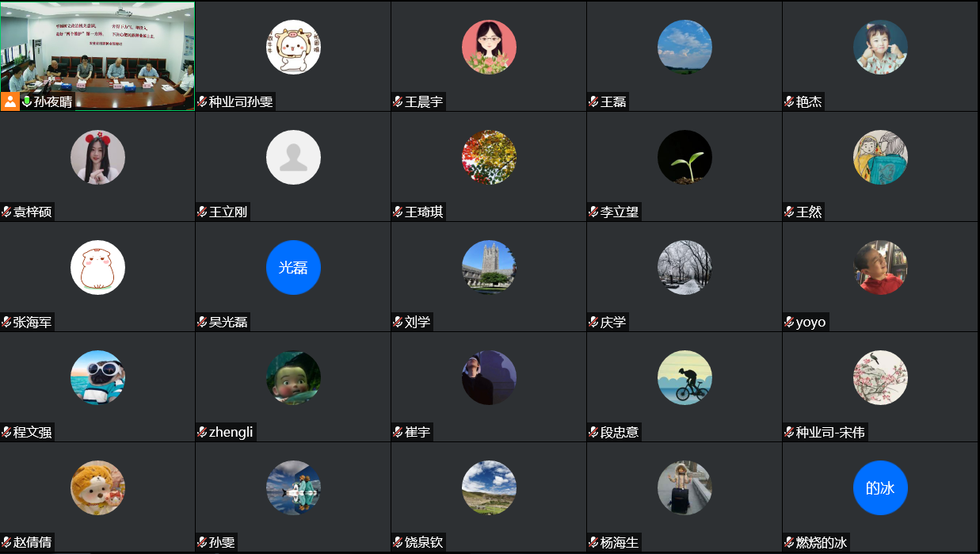Select 王立刚's default gray avatar
This screenshot has height=554, width=980.
point(293,157)
